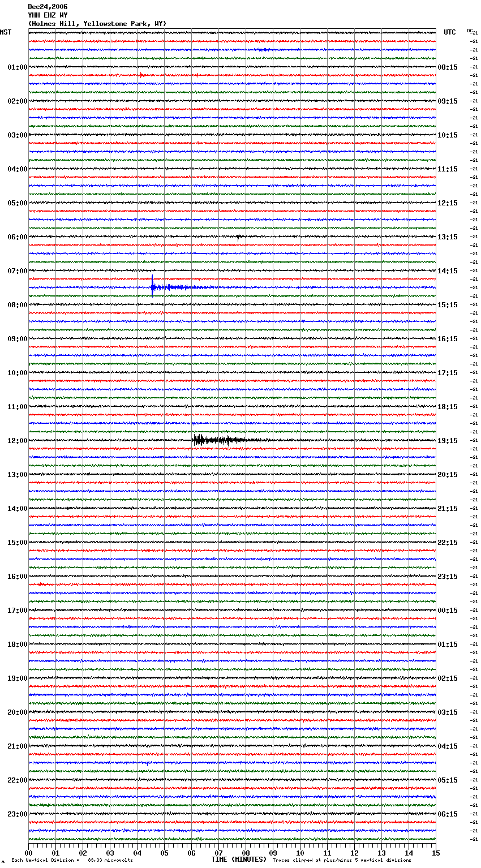Viewport: 481px width, 868px height.
Task: Click the 09 minute tick on the bottom axis
Action: (273, 853)
